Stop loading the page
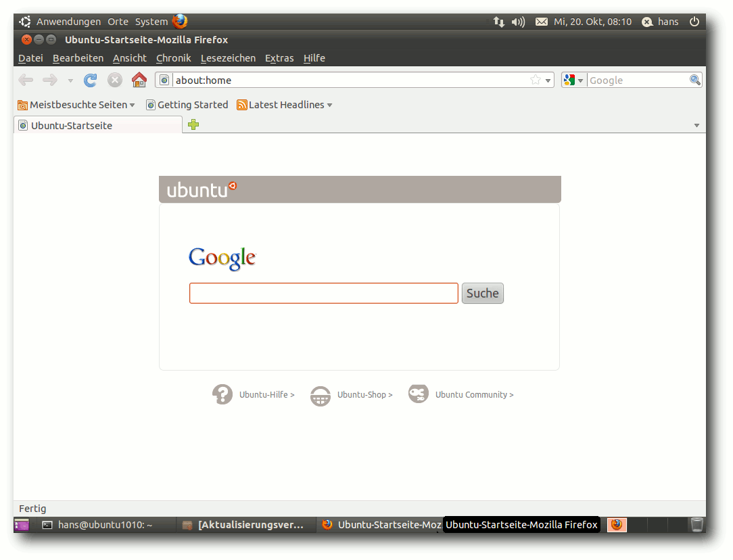The image size is (733, 560). 114,80
